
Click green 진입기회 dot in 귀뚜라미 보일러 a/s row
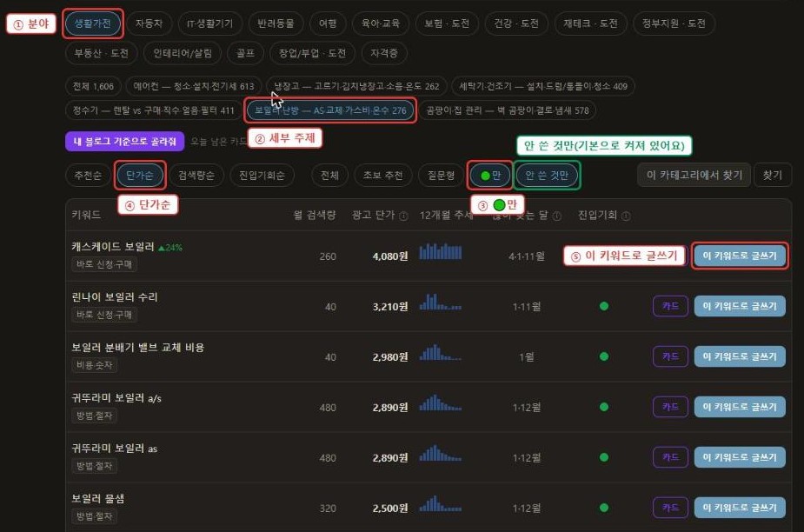point(604,407)
